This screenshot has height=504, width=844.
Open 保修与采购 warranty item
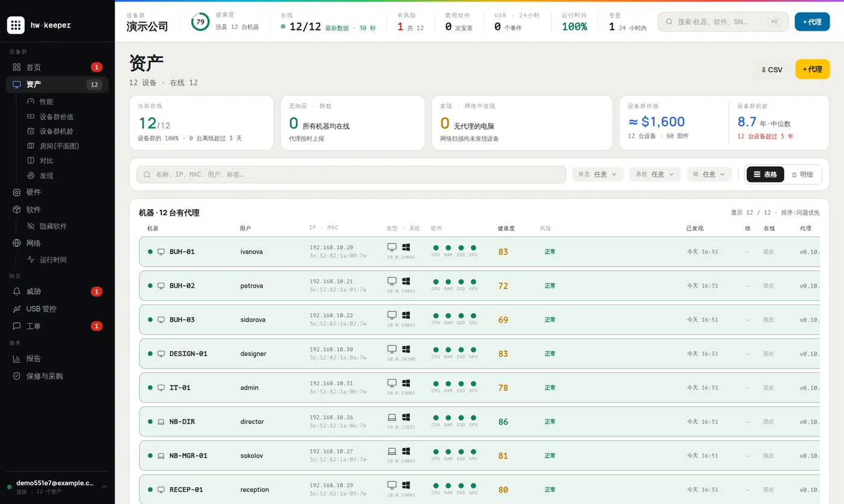[x=57, y=376]
